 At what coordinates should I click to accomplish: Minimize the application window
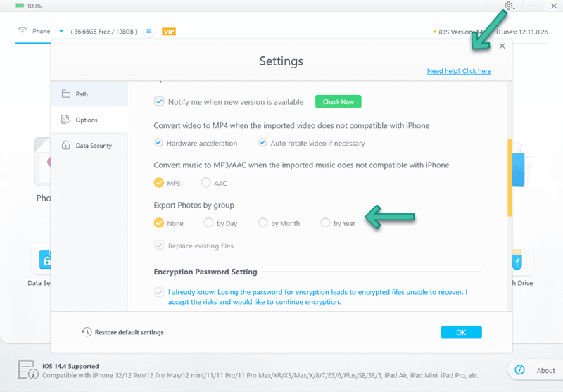pyautogui.click(x=532, y=6)
